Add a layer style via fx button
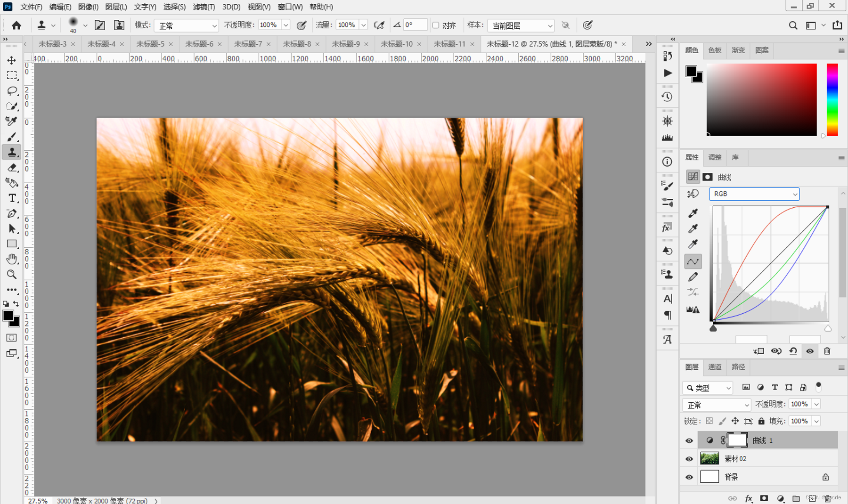Image resolution: width=848 pixels, height=504 pixels. coord(748,498)
